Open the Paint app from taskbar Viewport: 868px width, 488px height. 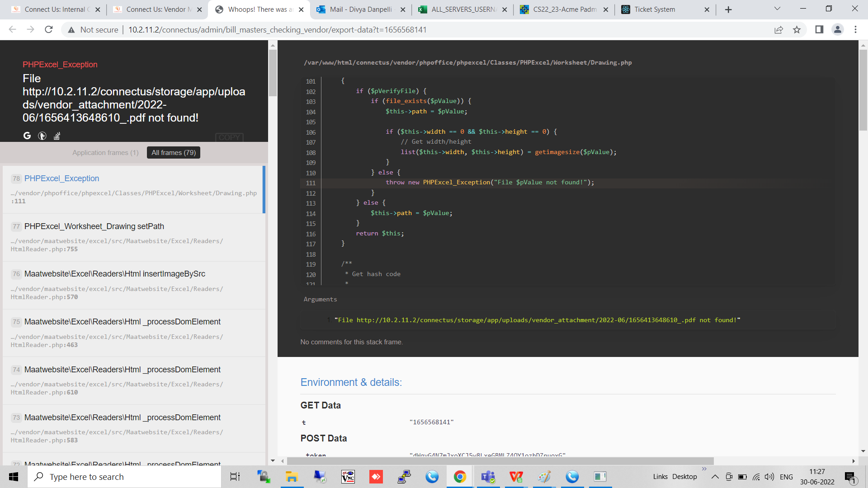544,477
